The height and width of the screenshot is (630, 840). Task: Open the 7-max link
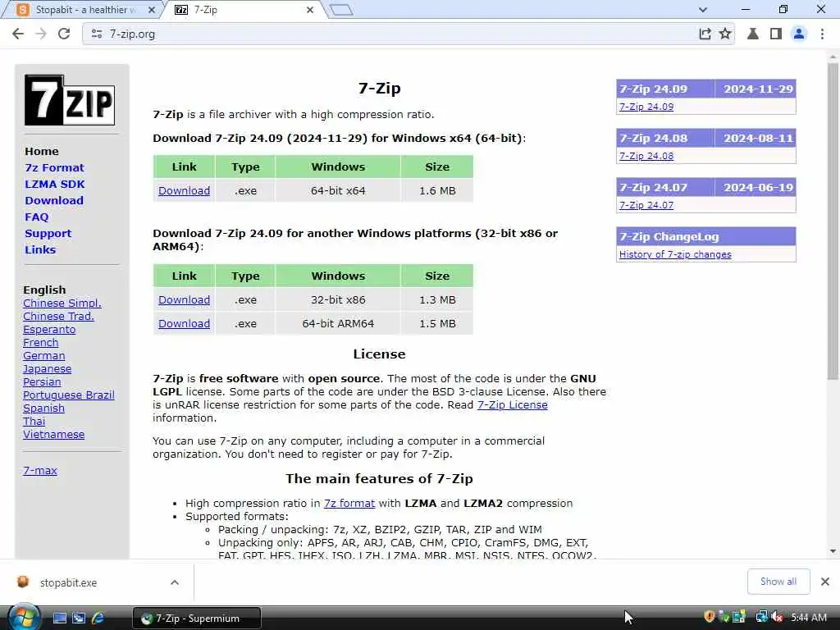[40, 470]
